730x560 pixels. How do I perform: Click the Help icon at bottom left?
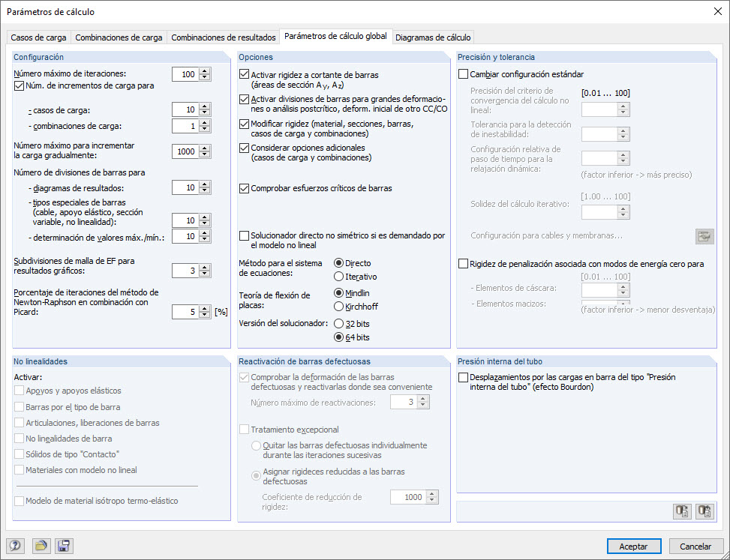(15, 546)
